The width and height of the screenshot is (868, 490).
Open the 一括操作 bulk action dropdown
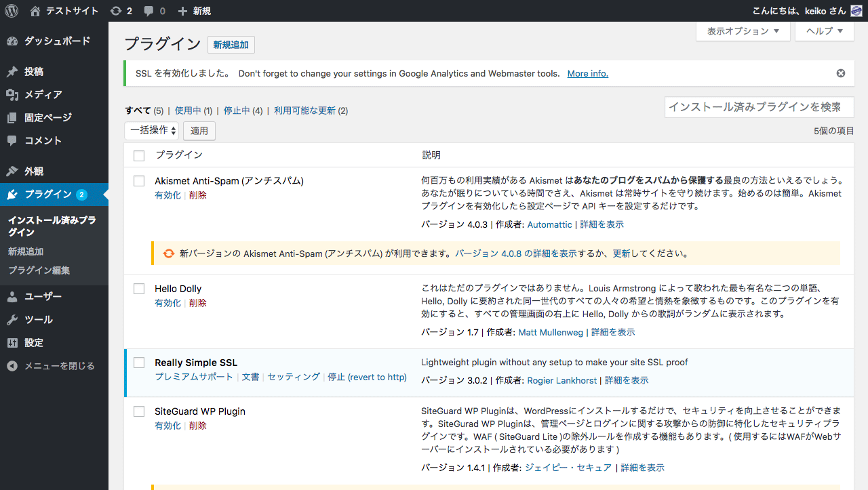pos(152,130)
